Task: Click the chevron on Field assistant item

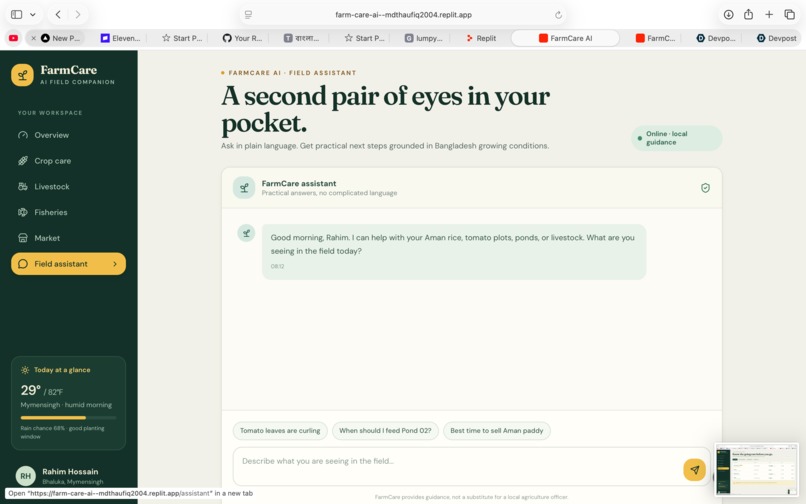Action: pyautogui.click(x=115, y=264)
